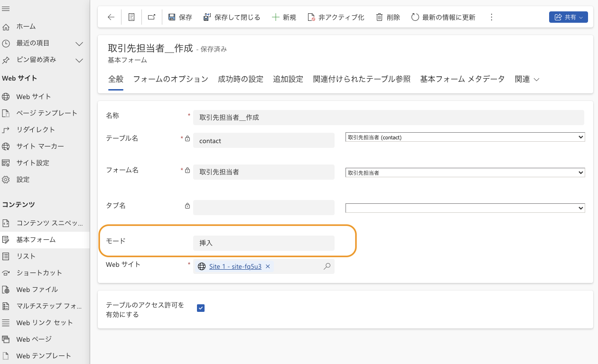Expand the ピン留め済み section
This screenshot has width=598, height=364.
(x=79, y=60)
